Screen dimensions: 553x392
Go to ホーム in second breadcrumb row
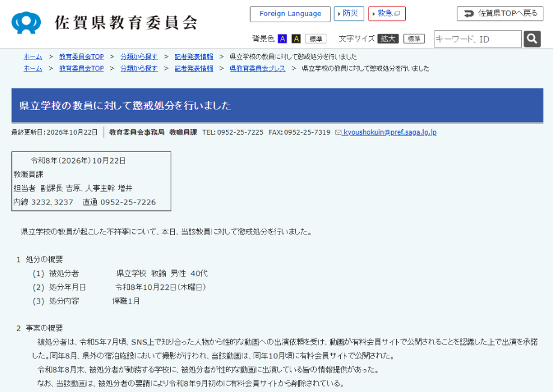tap(33, 69)
